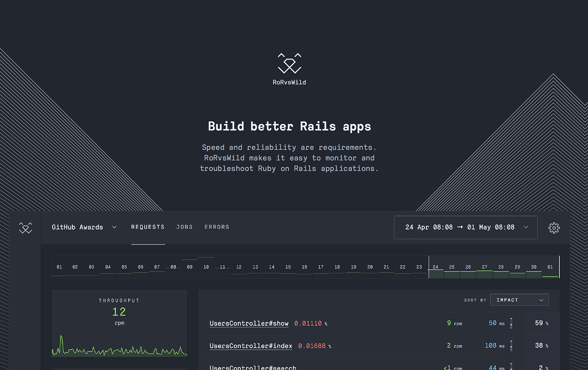588x370 pixels.
Task: Select day 22 on the timeline
Action: tap(403, 267)
